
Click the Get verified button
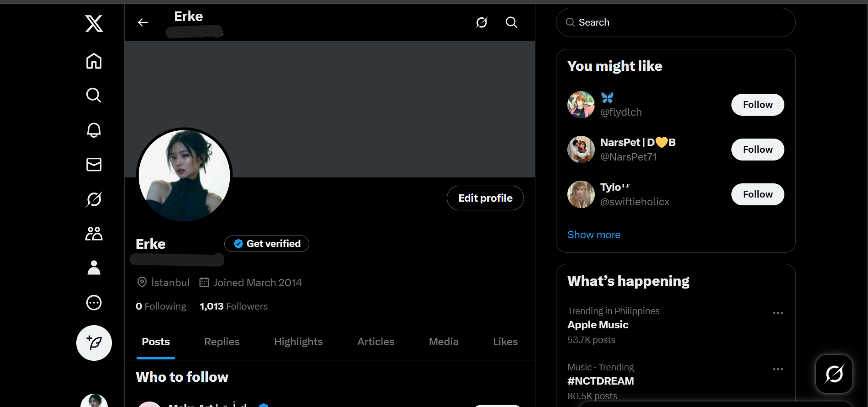pyautogui.click(x=267, y=244)
